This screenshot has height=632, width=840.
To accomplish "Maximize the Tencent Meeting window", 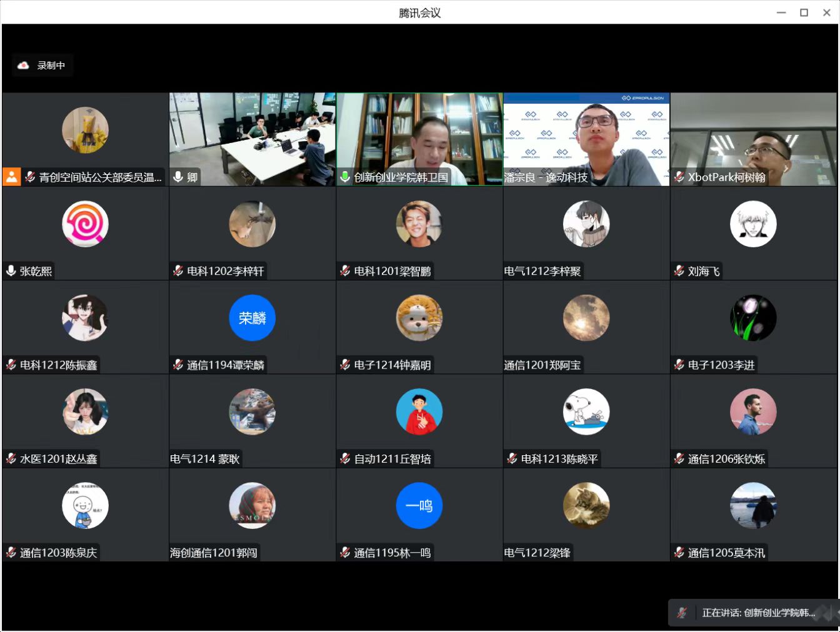I will pyautogui.click(x=804, y=12).
